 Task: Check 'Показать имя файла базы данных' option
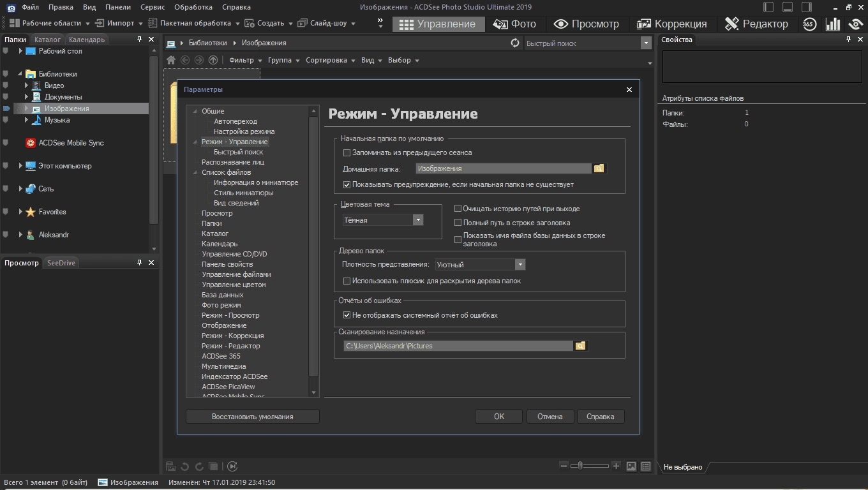(x=458, y=239)
